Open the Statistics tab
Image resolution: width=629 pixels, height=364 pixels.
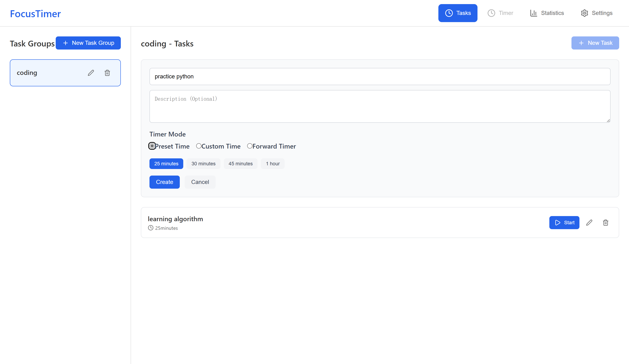click(547, 13)
